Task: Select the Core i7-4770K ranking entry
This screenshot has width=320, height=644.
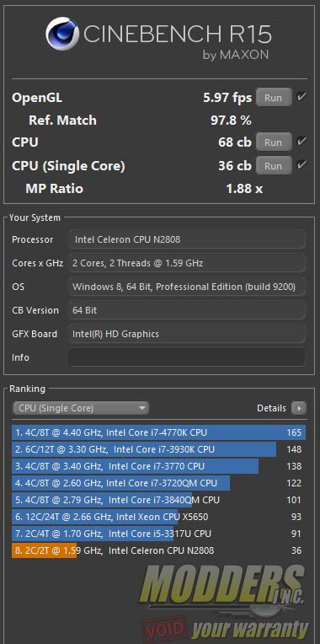Action: 159,432
